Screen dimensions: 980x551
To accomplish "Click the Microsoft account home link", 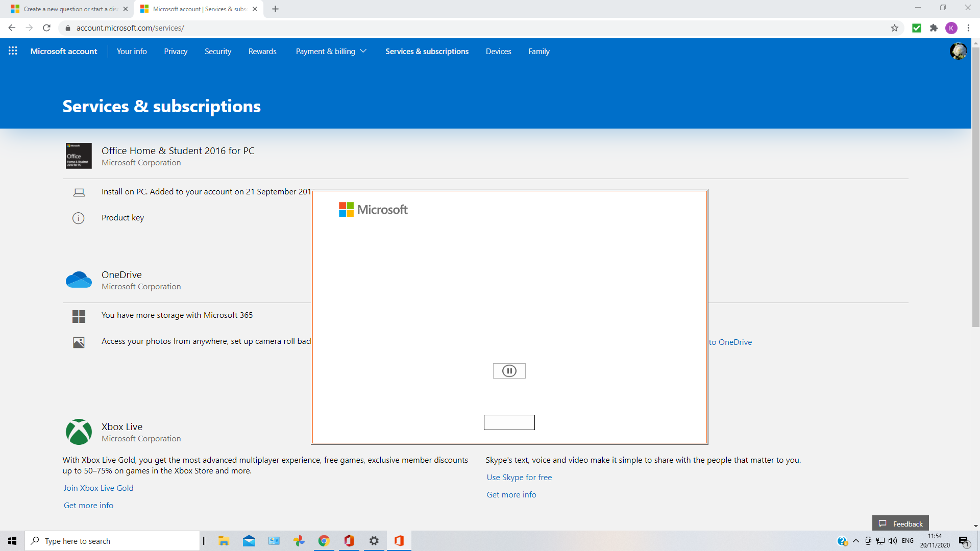I will [x=64, y=51].
